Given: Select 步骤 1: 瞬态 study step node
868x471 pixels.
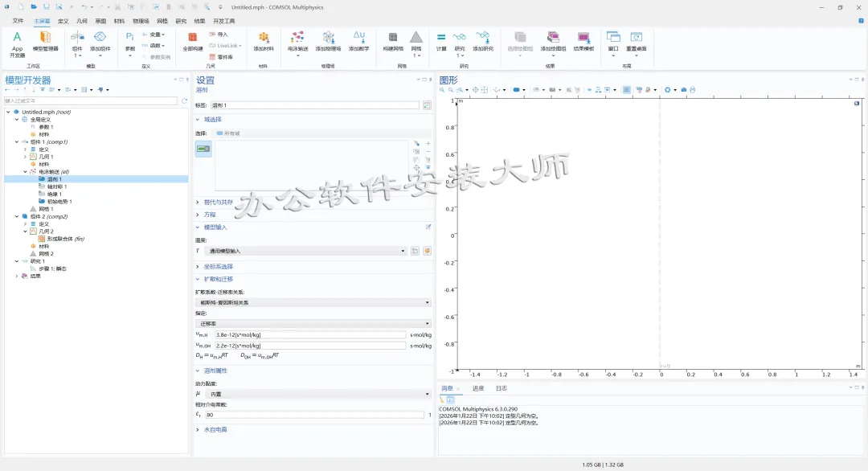Looking at the screenshot, I should coord(52,268).
